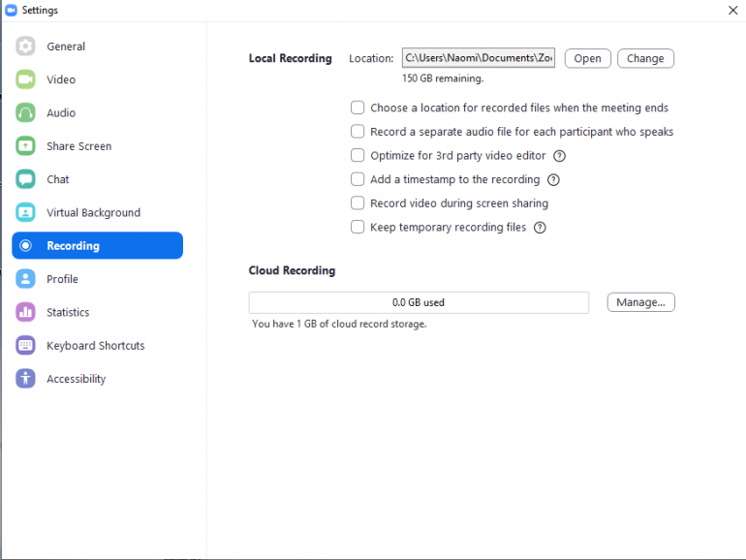
Task: Open Keyboard Shortcuts settings
Action: [97, 346]
